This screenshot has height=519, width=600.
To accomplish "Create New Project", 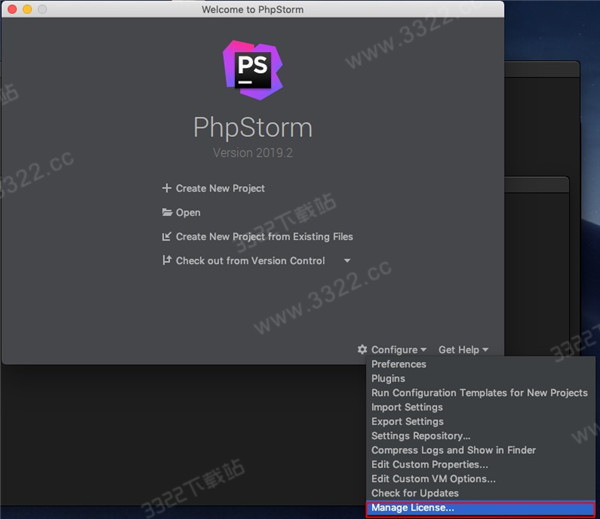I will pos(220,188).
